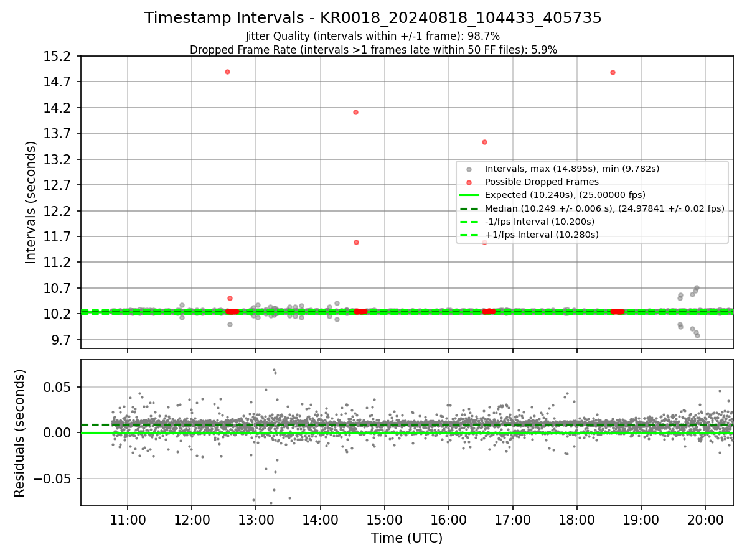Click the solid green legend line for Expected
The image size is (747, 560).
469,195
